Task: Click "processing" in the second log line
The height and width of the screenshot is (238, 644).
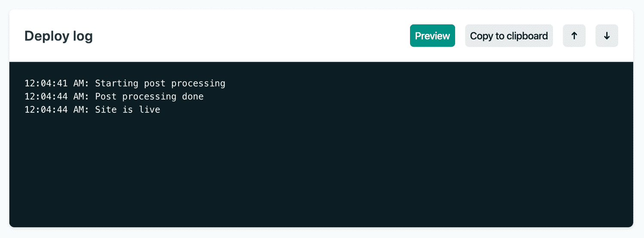Action: click(x=149, y=97)
